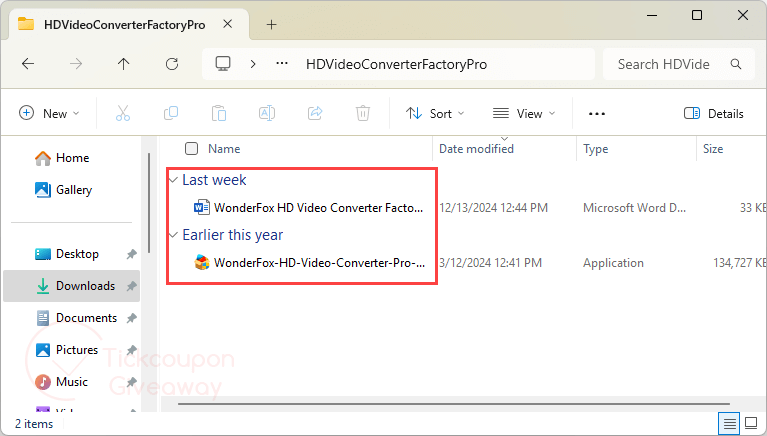Click the Rename icon in toolbar
Image resolution: width=767 pixels, height=436 pixels.
click(x=267, y=114)
